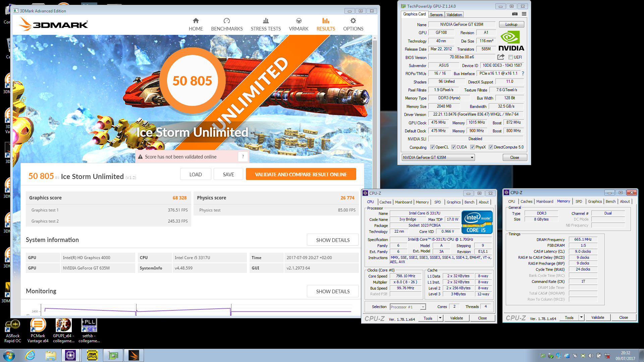The image size is (644, 362).
Task: Open the BENCHMARKS section in 3DMark
Action: pos(227,24)
